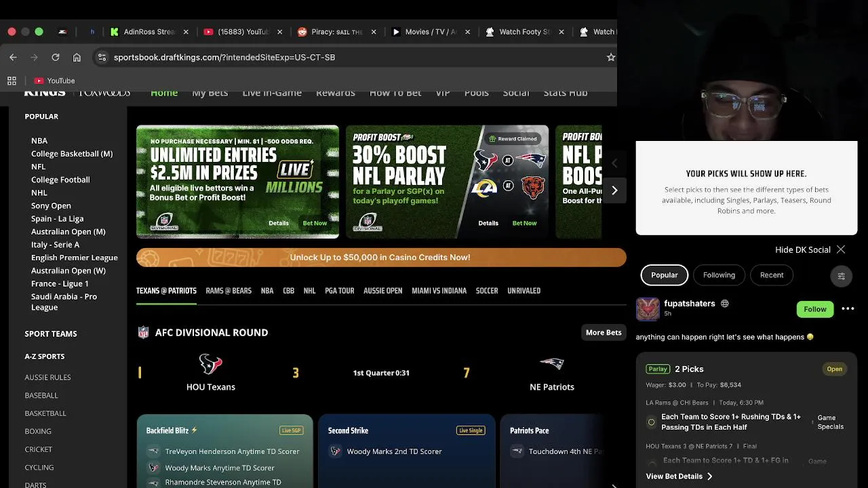The width and height of the screenshot is (868, 488).
Task: Follow fupatshaters user
Action: pyautogui.click(x=815, y=309)
